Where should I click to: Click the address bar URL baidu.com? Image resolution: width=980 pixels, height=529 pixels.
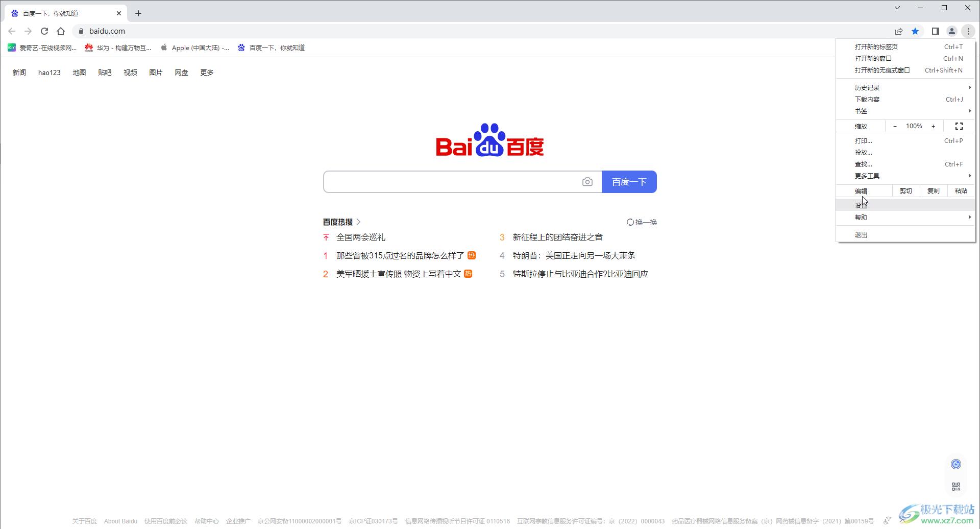click(x=107, y=31)
